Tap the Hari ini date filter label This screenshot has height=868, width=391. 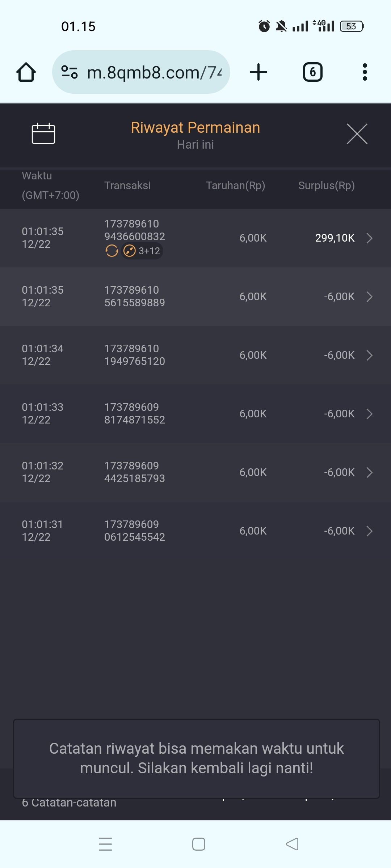pos(195,145)
